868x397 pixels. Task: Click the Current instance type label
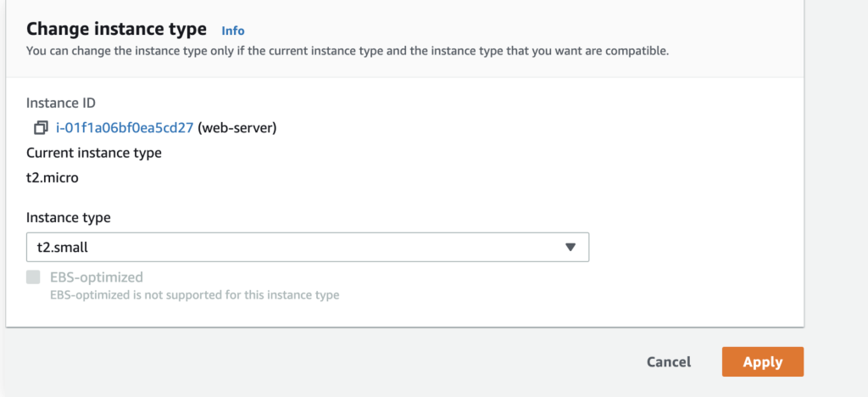click(94, 153)
